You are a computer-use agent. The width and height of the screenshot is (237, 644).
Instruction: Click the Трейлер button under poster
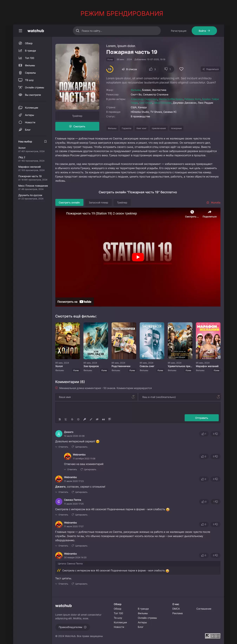[77, 116]
